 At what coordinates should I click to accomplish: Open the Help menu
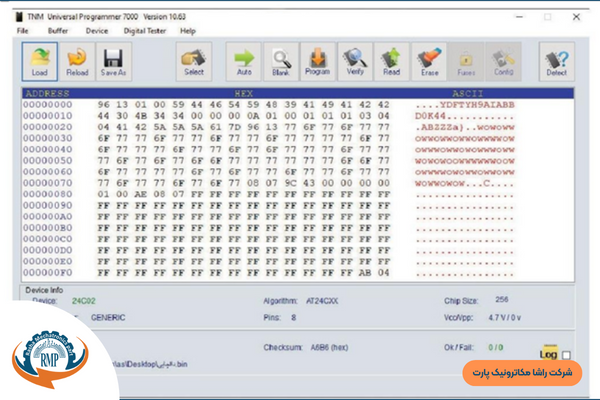188,31
